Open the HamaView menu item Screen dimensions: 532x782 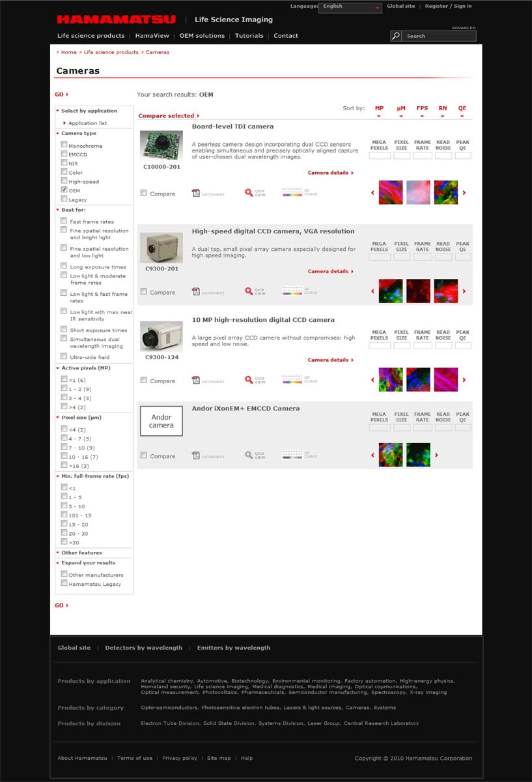(x=152, y=36)
